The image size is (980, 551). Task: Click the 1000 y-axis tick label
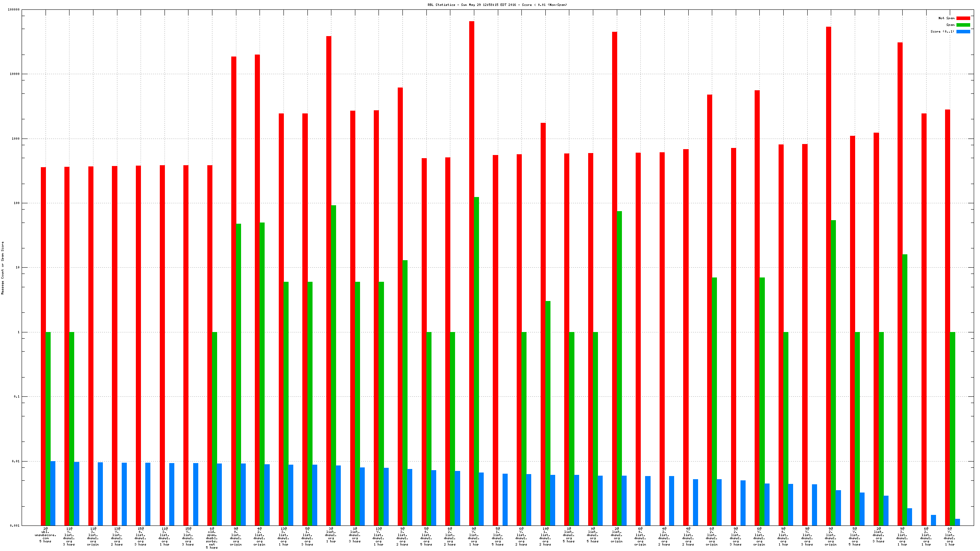[x=15, y=139]
